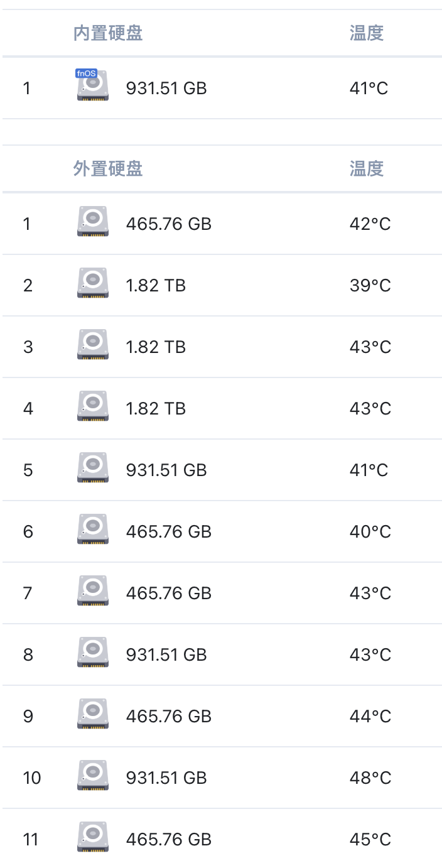Click the 39°C temperature reading
This screenshot has width=442, height=868.
pos(370,285)
